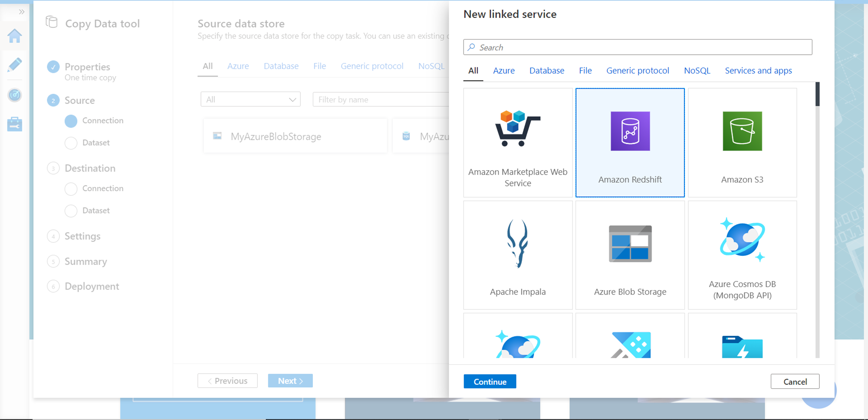The width and height of the screenshot is (868, 420).
Task: Open the All filter dropdown
Action: coord(250,99)
